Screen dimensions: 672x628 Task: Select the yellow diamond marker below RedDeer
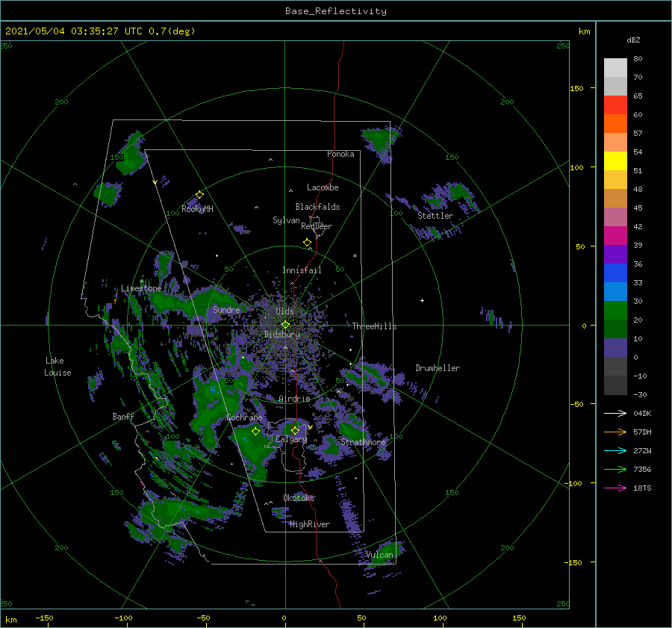(x=308, y=242)
